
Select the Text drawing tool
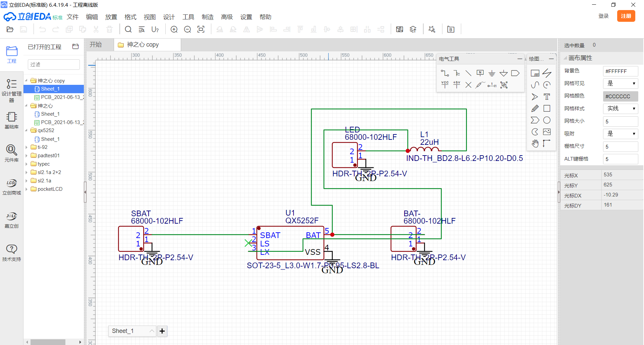click(x=547, y=97)
